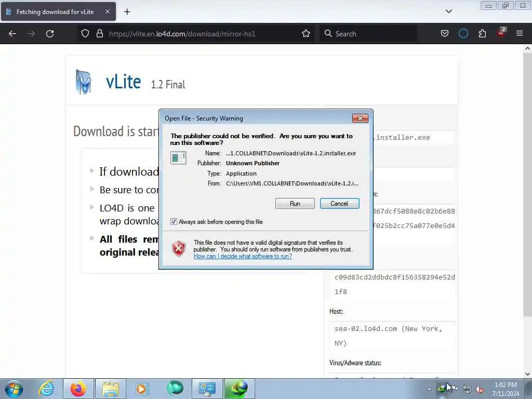Launch Internet Explorer from taskbar
Image resolution: width=532 pixels, height=399 pixels.
[46, 389]
